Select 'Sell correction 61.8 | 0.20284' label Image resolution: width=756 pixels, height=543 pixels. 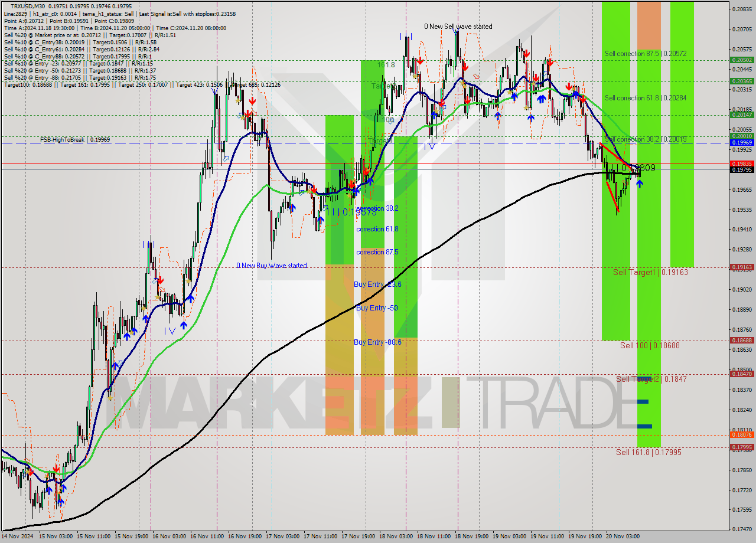coord(646,98)
